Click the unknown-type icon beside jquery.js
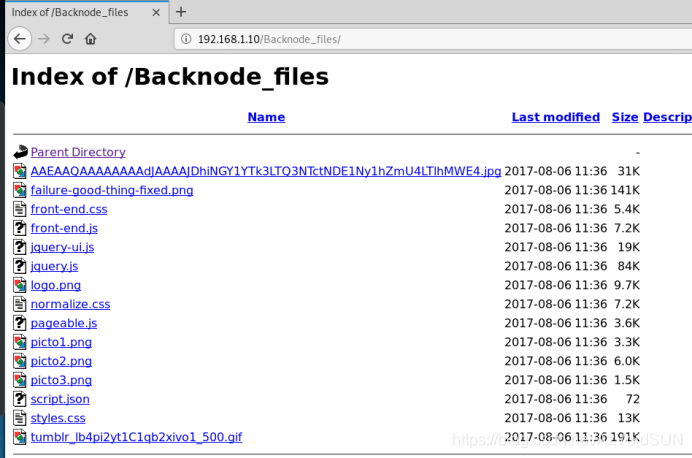The image size is (692, 458). click(20, 266)
